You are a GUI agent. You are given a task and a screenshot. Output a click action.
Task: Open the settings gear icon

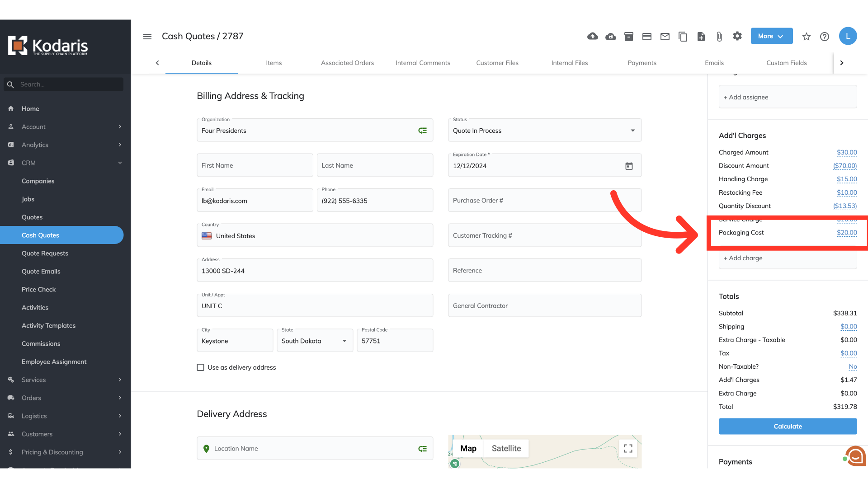[x=737, y=36]
